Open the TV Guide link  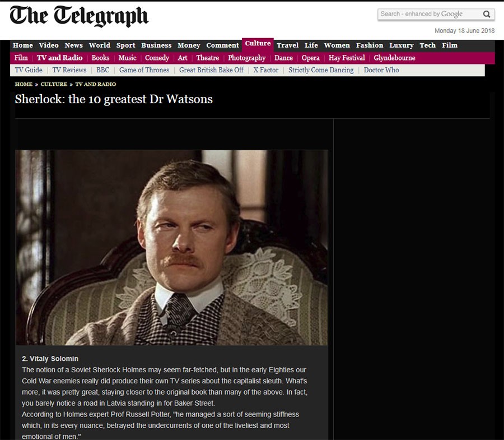(29, 70)
